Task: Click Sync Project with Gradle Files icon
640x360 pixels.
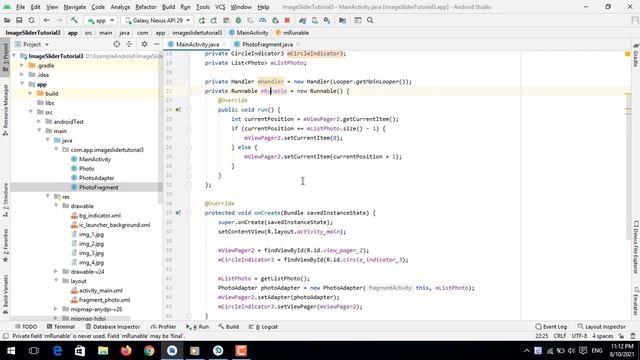Action: [x=302, y=20]
